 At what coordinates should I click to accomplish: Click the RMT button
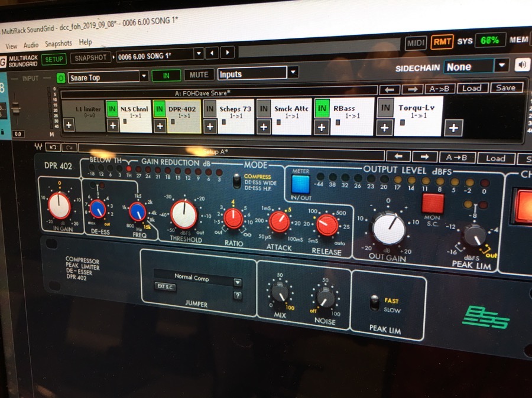coord(442,42)
